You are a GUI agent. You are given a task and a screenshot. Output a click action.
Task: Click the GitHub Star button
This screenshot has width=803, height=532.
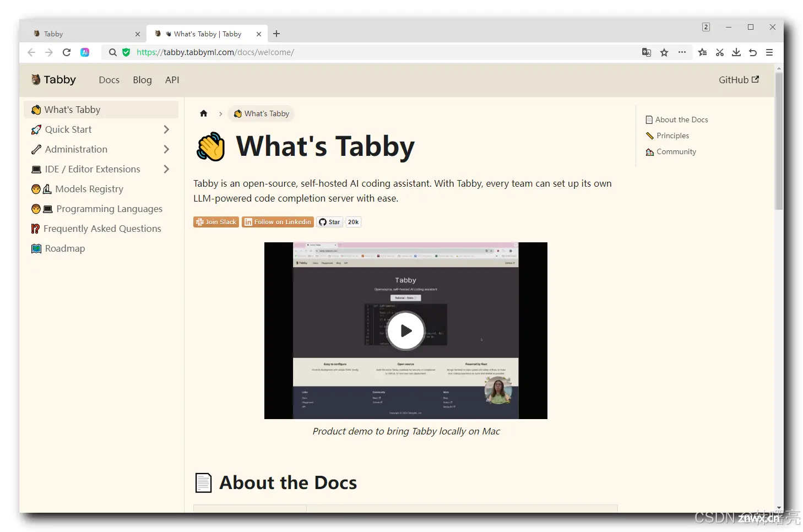(x=329, y=222)
